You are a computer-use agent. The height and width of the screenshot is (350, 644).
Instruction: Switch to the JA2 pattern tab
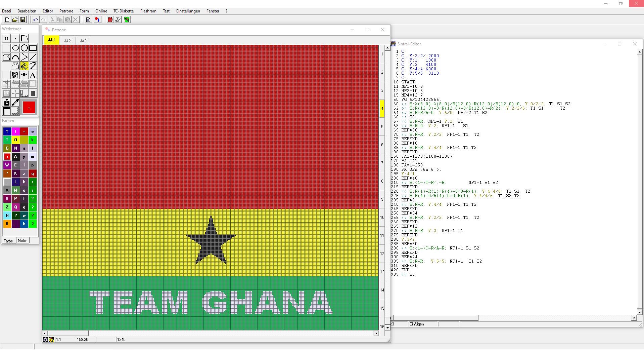67,41
